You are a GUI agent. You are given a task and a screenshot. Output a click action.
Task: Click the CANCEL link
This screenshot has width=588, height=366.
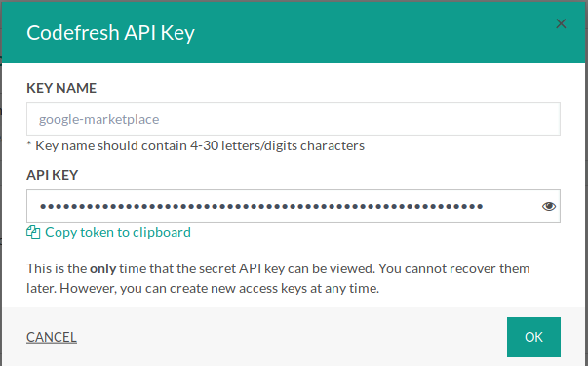[x=52, y=337]
